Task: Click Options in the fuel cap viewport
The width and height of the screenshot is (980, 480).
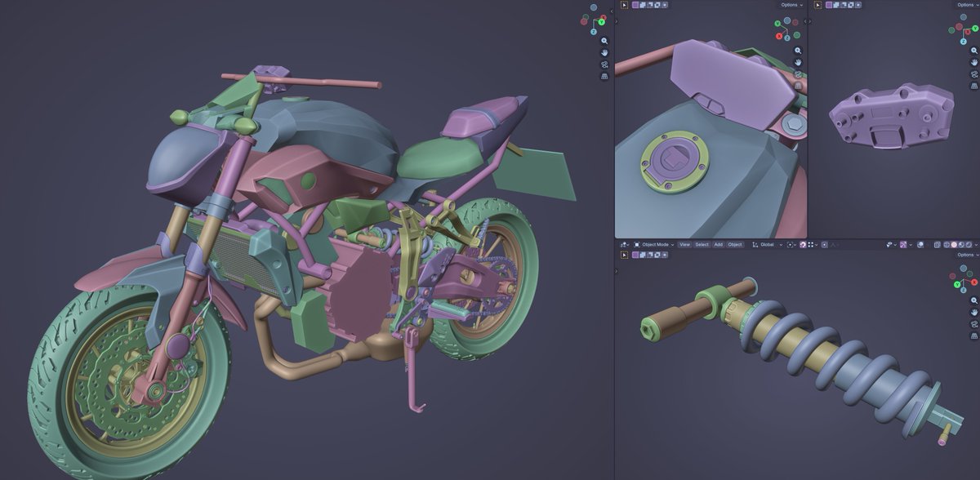Action: point(790,4)
